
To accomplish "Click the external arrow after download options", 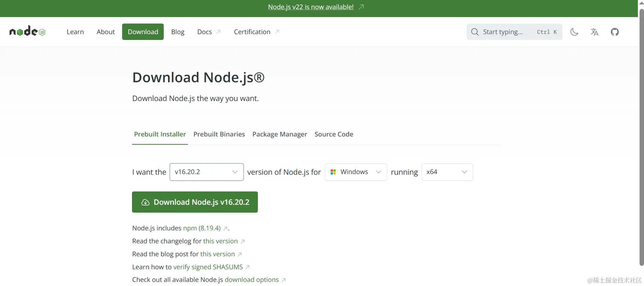I will coord(283,280).
